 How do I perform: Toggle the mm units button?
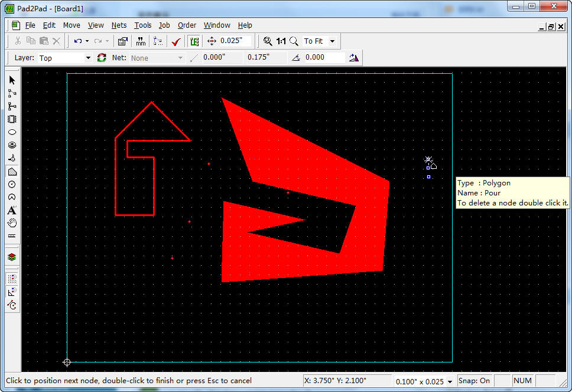tap(141, 41)
